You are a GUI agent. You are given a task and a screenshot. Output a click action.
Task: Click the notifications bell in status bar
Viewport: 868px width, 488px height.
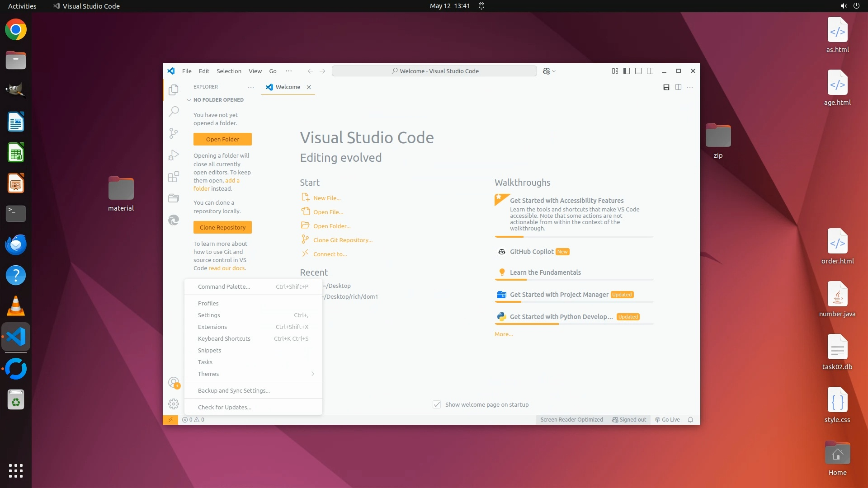coord(690,420)
